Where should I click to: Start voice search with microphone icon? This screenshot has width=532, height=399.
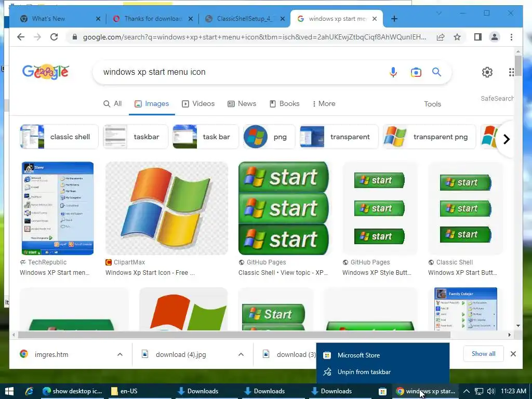[393, 72]
